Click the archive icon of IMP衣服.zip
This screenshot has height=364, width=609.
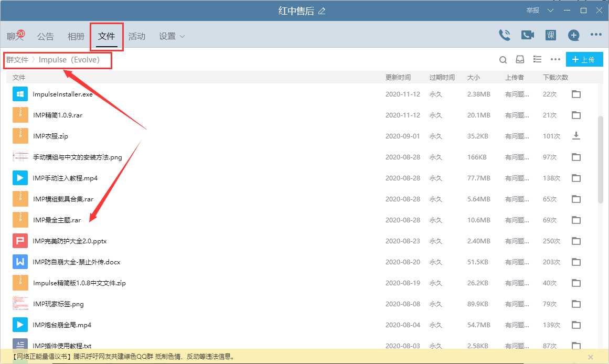(x=20, y=136)
